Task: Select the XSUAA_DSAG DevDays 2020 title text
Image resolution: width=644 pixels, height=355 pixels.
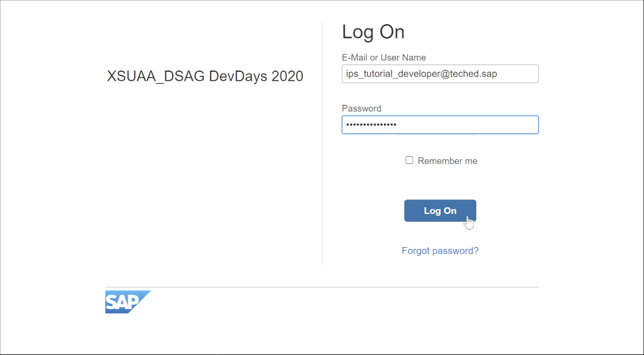Action: coord(205,76)
